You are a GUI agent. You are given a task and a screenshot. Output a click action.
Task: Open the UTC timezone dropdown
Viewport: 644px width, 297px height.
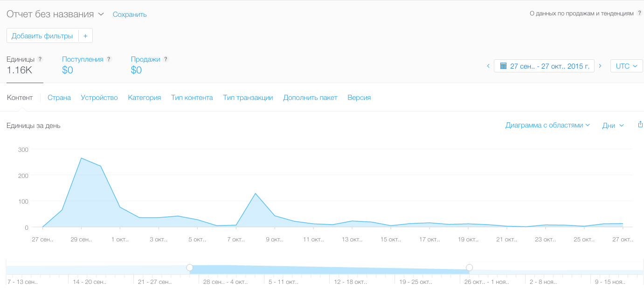[x=626, y=66]
